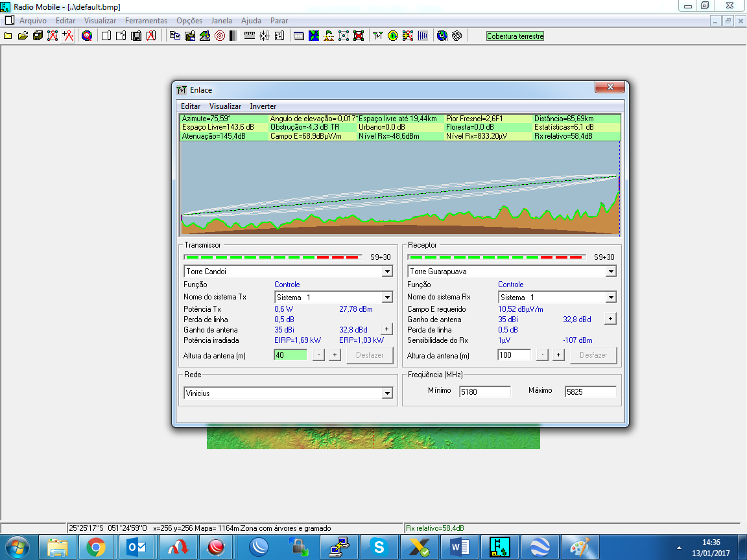The height and width of the screenshot is (560, 747).
Task: Click the plus button beside transmitter antenna gain
Action: (386, 329)
